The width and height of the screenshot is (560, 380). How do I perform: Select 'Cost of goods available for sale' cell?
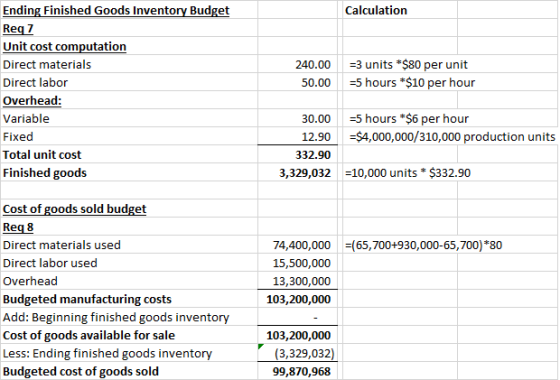coord(129,335)
